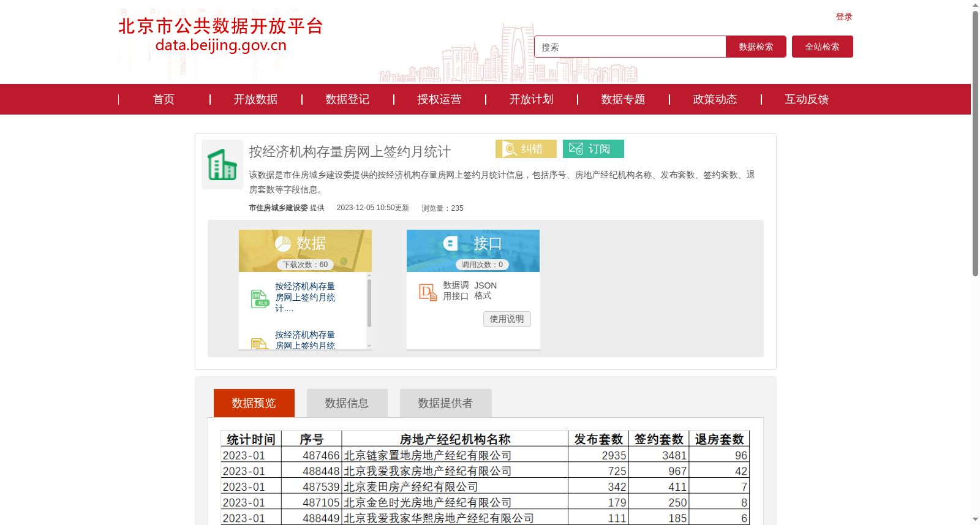This screenshot has height=525, width=980.
Task: Click the 下载次数：60 badge
Action: coord(305,265)
